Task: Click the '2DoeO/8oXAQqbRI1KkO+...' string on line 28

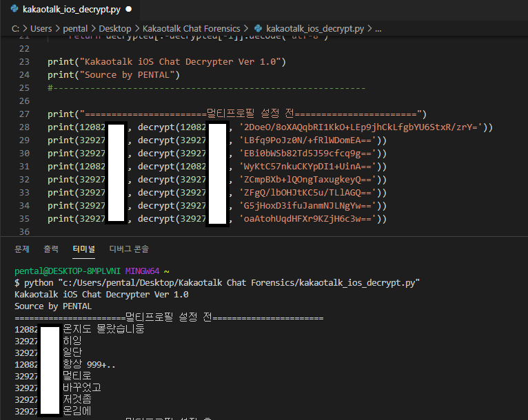Action: [x=361, y=127]
